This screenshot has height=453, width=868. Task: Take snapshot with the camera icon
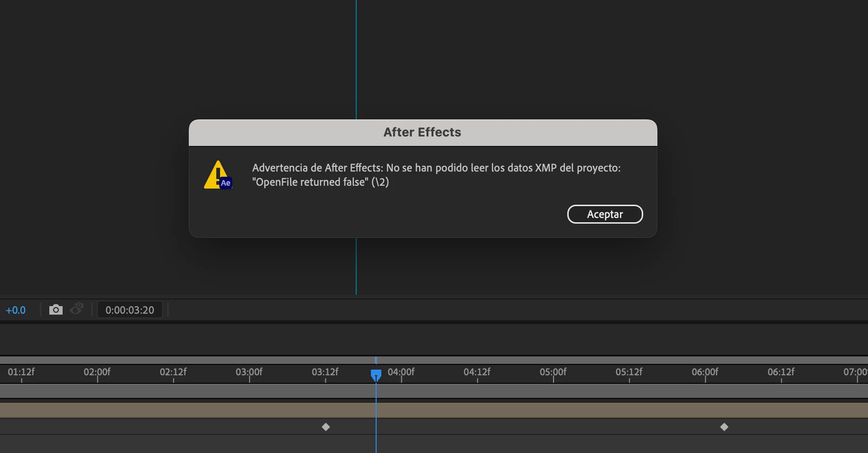click(56, 310)
